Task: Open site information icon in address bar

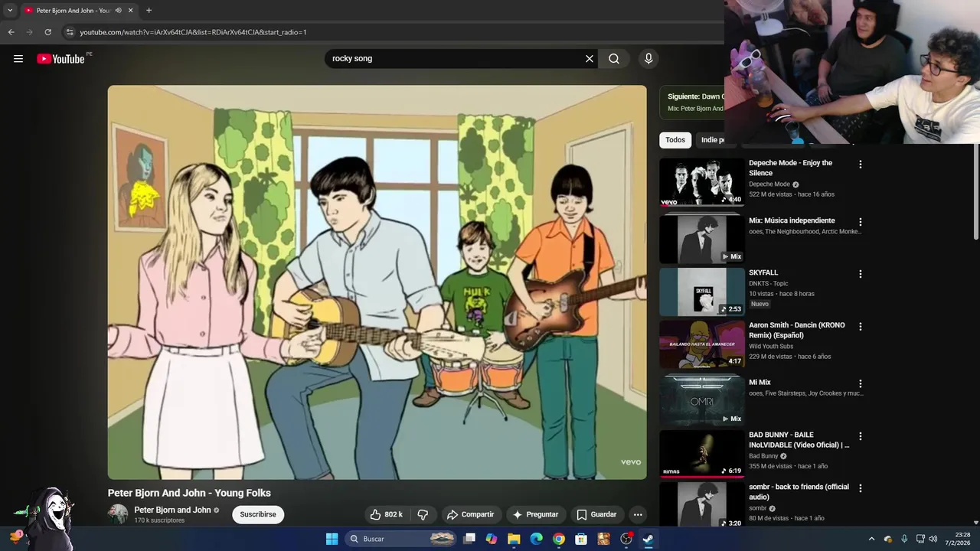Action: point(70,32)
